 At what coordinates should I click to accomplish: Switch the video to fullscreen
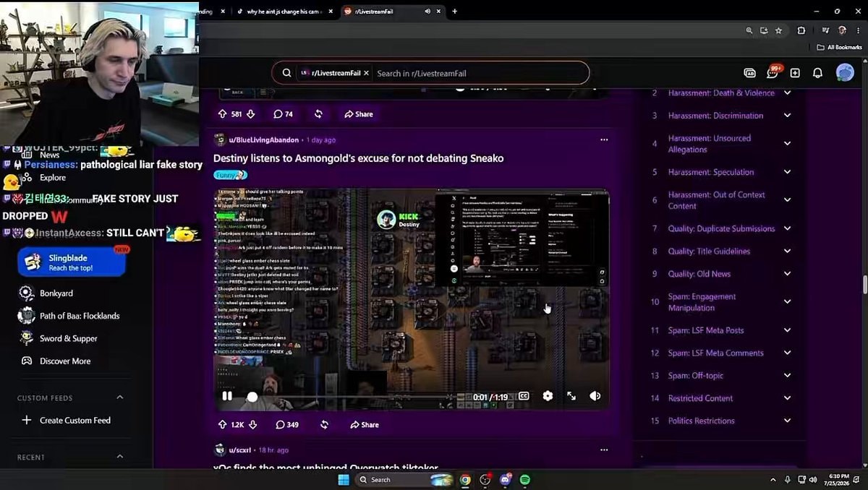click(x=571, y=396)
